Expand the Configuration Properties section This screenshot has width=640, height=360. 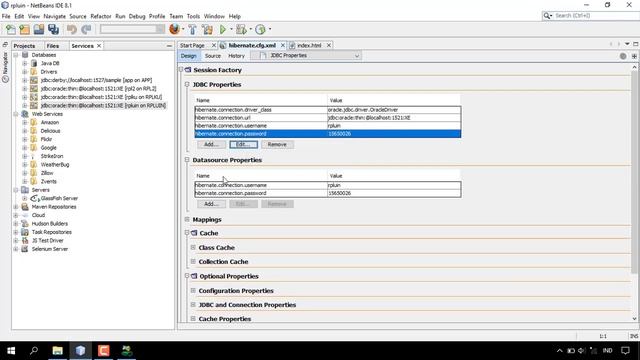point(193,291)
